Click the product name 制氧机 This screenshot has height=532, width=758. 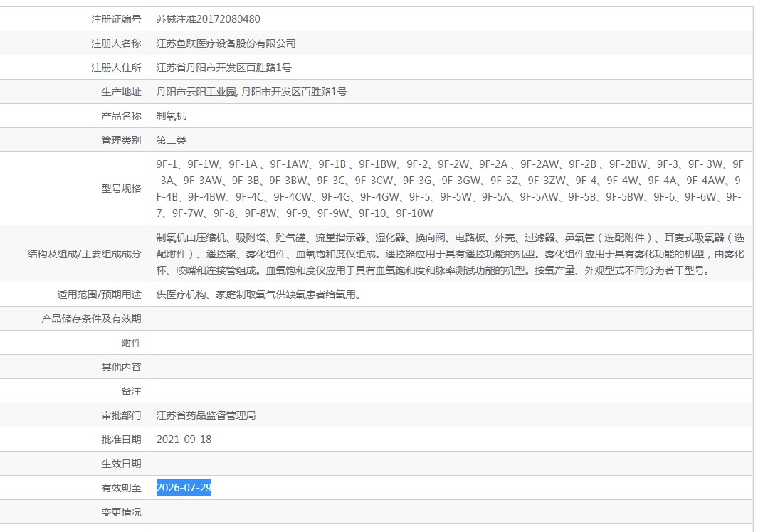(171, 116)
